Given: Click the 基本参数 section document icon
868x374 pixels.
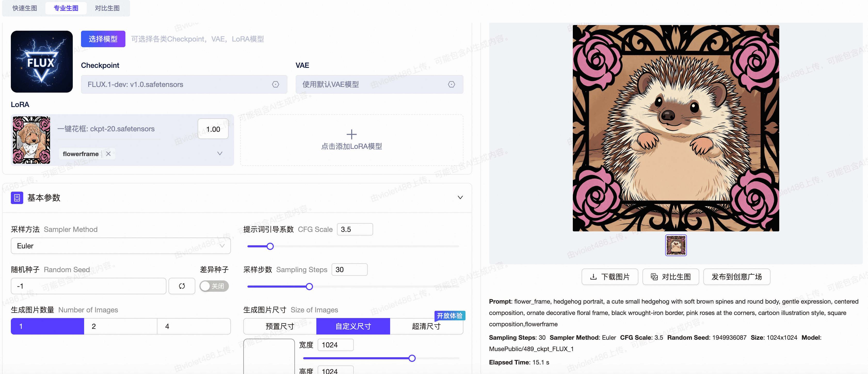Looking at the screenshot, I should (17, 198).
